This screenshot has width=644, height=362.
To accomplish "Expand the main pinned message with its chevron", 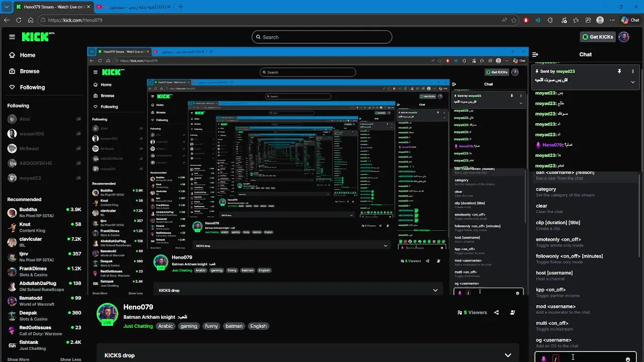I will click(x=633, y=82).
